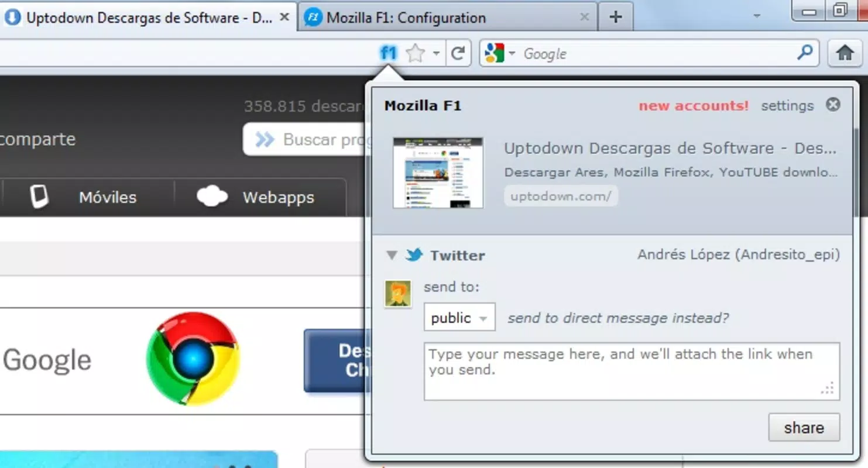
Task: Collapse the Twitter section triangle
Action: coord(392,255)
